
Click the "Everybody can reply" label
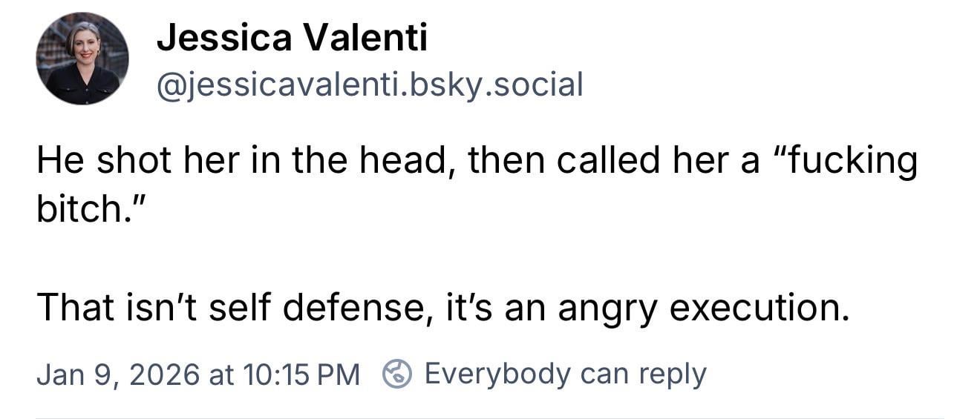pyautogui.click(x=564, y=374)
